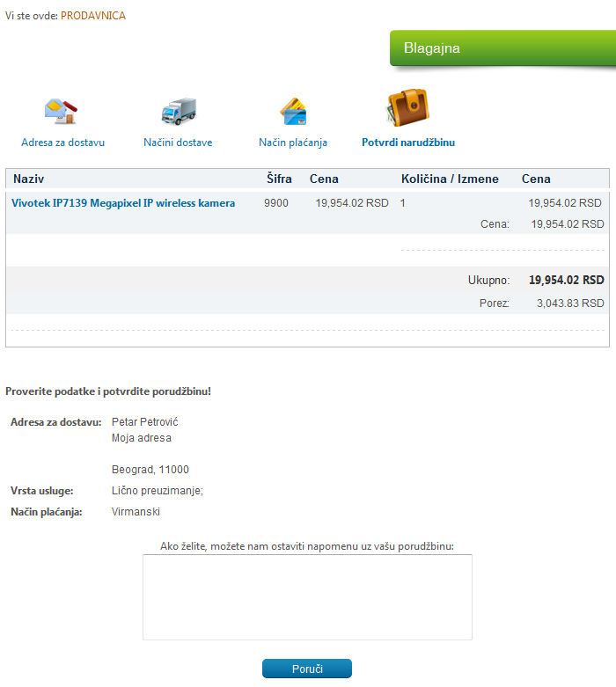616x687 pixels.
Task: Click the Vrsta usluge: label
Action: click(42, 491)
